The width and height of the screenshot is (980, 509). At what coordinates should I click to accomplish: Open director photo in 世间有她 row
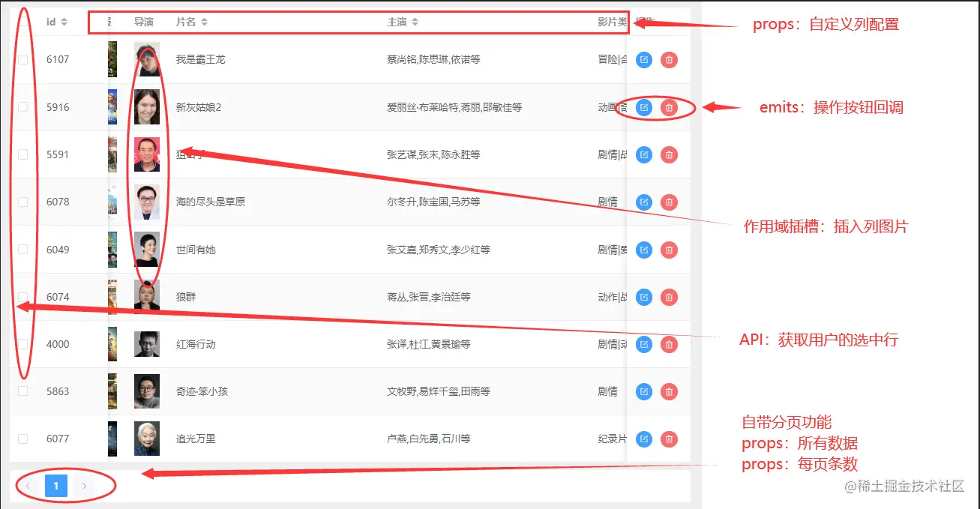[x=147, y=250]
